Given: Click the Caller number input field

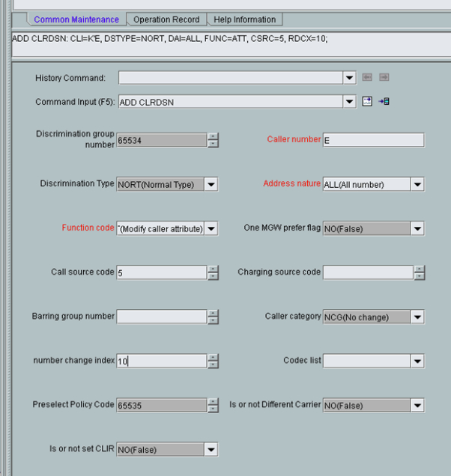Looking at the screenshot, I should pos(374,140).
